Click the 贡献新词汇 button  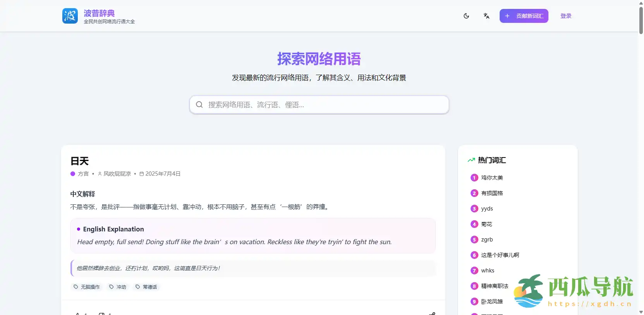[x=524, y=16]
